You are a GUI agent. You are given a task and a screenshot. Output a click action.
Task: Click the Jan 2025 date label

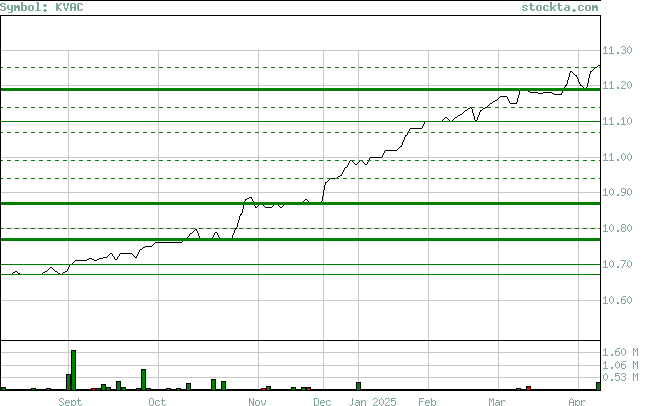coord(372,402)
